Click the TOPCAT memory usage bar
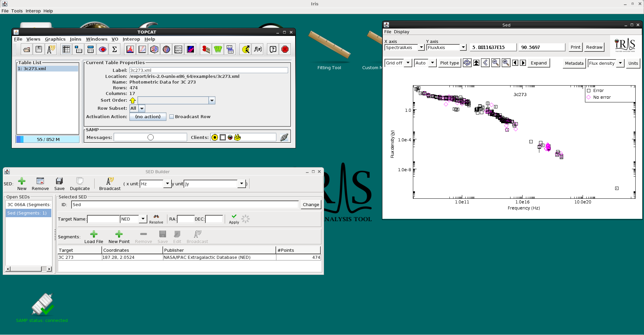 pyautogui.click(x=48, y=139)
